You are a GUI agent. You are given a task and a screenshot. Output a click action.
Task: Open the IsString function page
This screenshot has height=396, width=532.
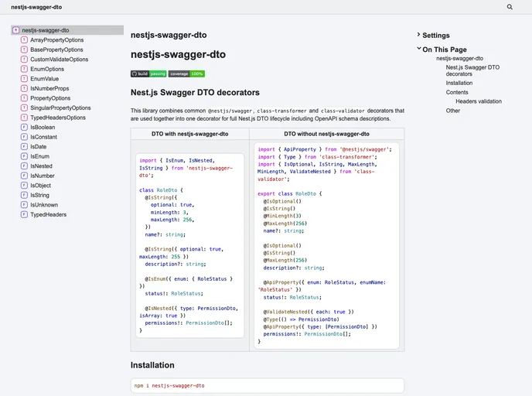tap(39, 195)
